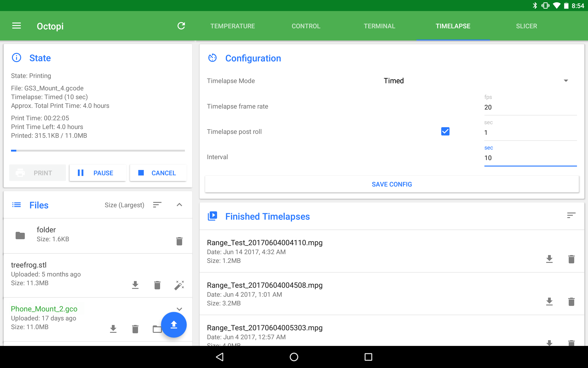Tap the refresh icon next to Octopi
Image resolution: width=588 pixels, height=368 pixels.
(181, 26)
